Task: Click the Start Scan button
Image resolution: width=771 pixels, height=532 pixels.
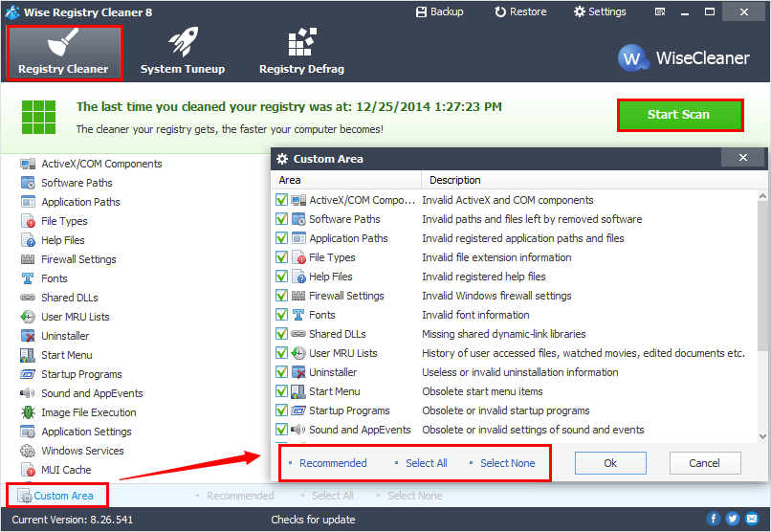Action: tap(679, 115)
